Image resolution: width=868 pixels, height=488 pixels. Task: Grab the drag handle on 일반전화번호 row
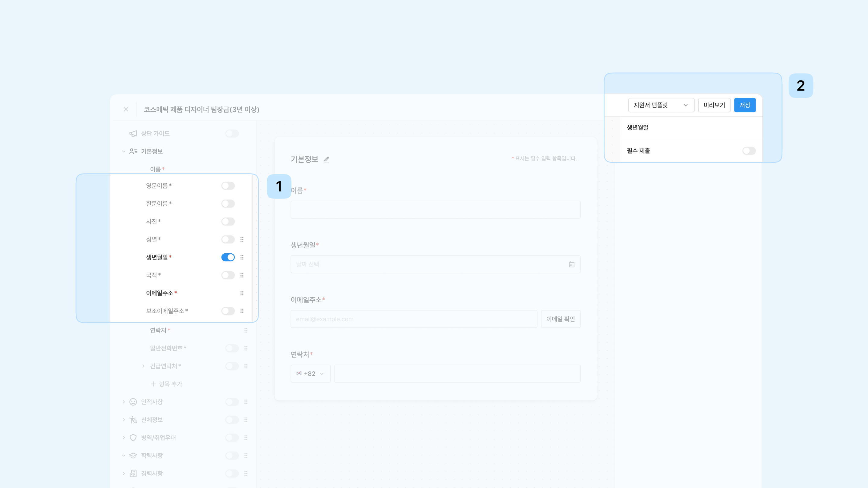[x=246, y=348]
